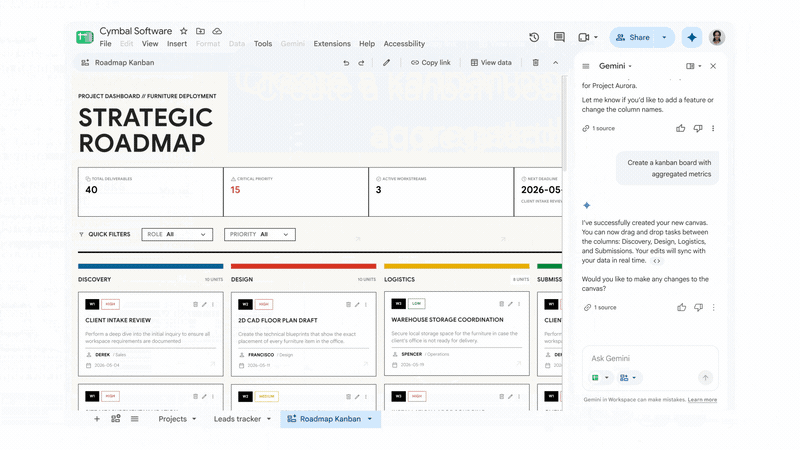Open the Priority All filter dropdown

click(260, 234)
